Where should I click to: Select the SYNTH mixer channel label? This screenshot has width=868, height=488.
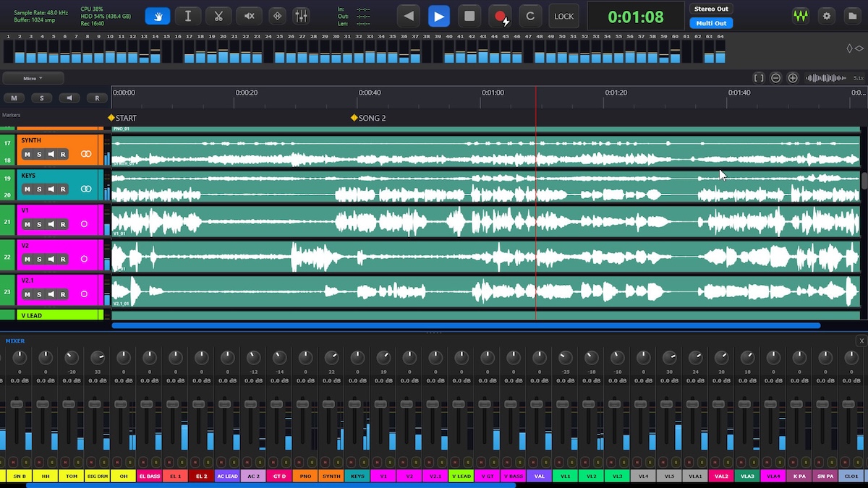click(x=331, y=476)
